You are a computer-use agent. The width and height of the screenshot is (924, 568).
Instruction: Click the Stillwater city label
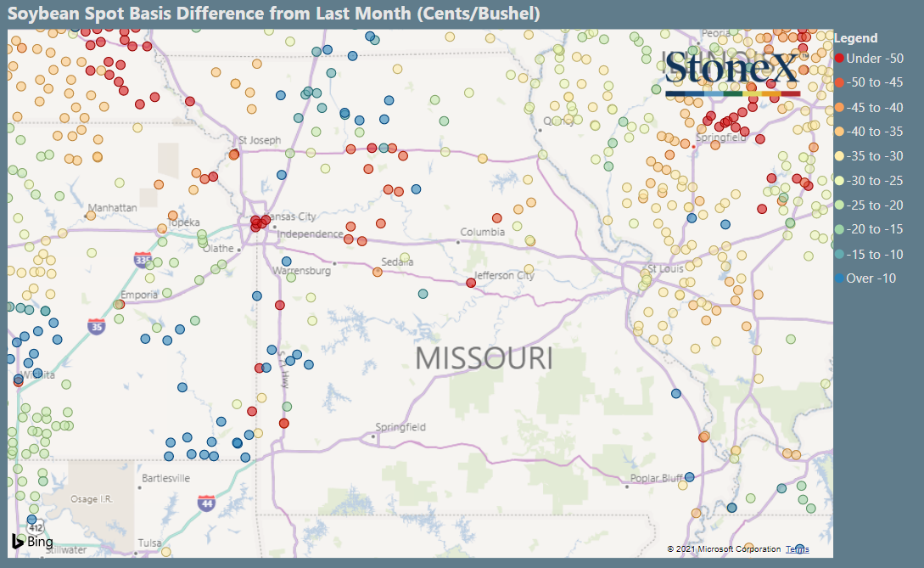pyautogui.click(x=66, y=549)
